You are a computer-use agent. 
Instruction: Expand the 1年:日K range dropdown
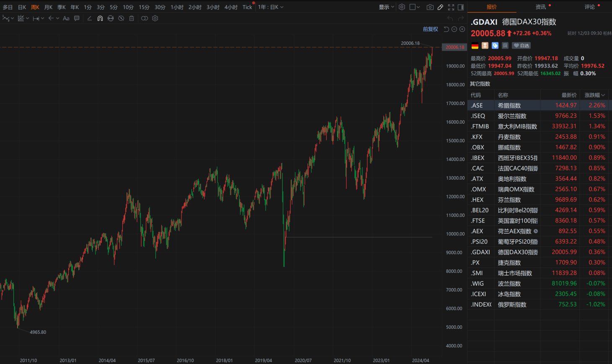[x=271, y=7]
